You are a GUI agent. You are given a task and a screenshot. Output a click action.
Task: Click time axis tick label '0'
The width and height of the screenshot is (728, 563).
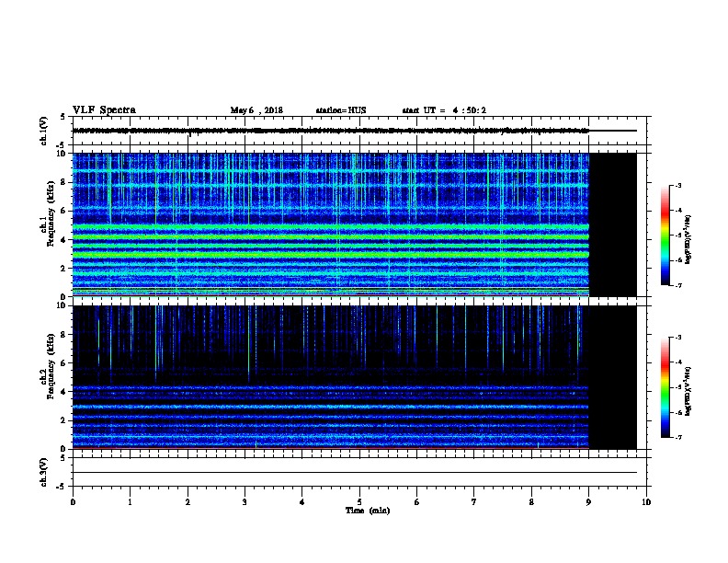tap(73, 502)
